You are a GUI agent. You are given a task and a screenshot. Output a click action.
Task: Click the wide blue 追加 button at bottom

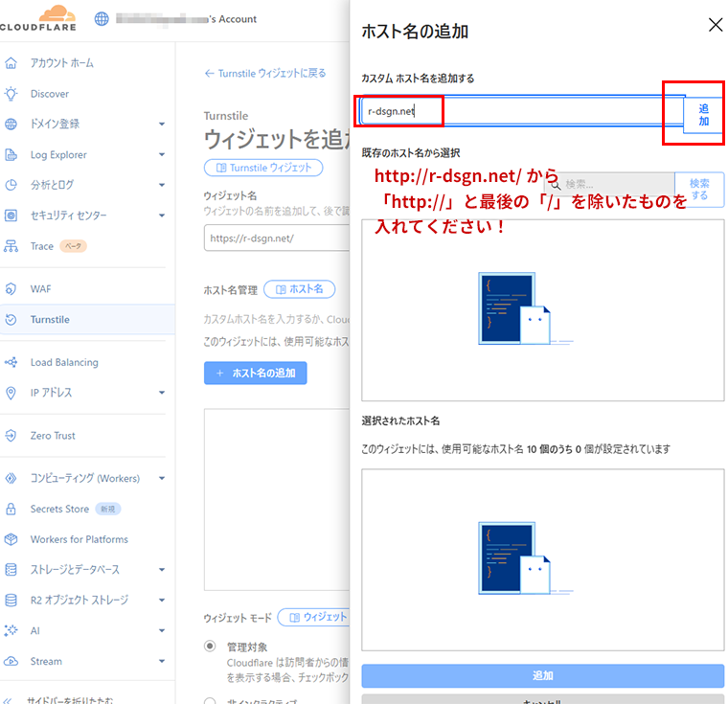pyautogui.click(x=542, y=675)
